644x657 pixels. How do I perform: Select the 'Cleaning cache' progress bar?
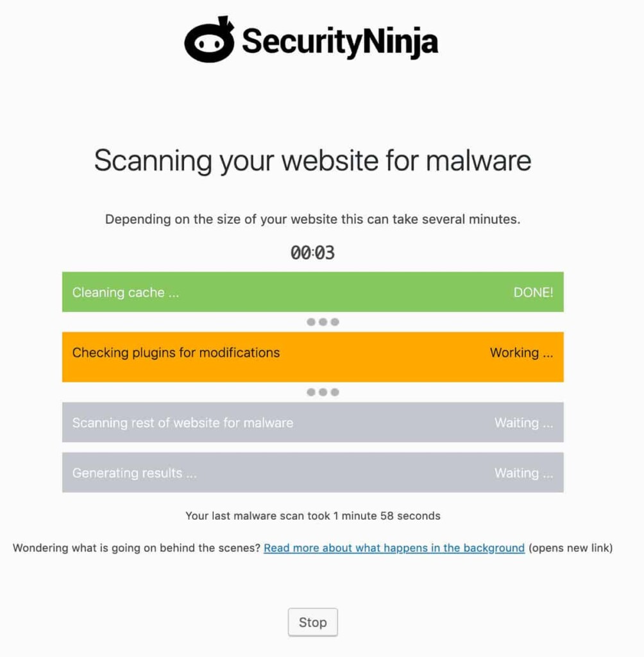click(312, 292)
